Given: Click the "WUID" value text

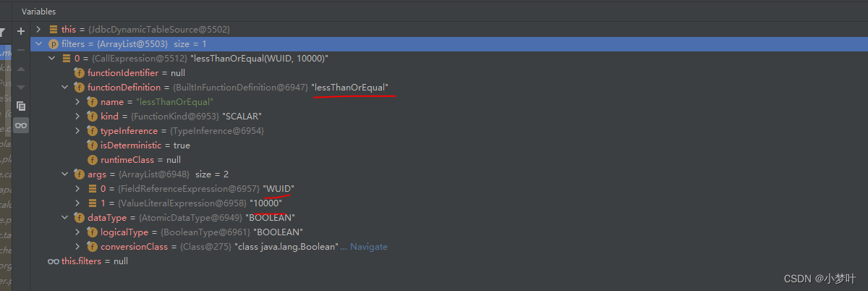Looking at the screenshot, I should coord(278,189).
